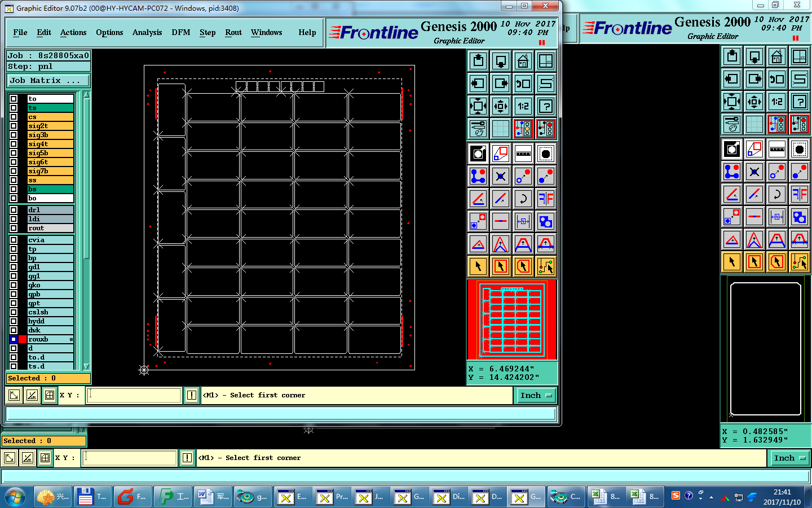812x508 pixels.
Task: Click the down arrow of layer list scrollbar
Action: pyautogui.click(x=86, y=366)
